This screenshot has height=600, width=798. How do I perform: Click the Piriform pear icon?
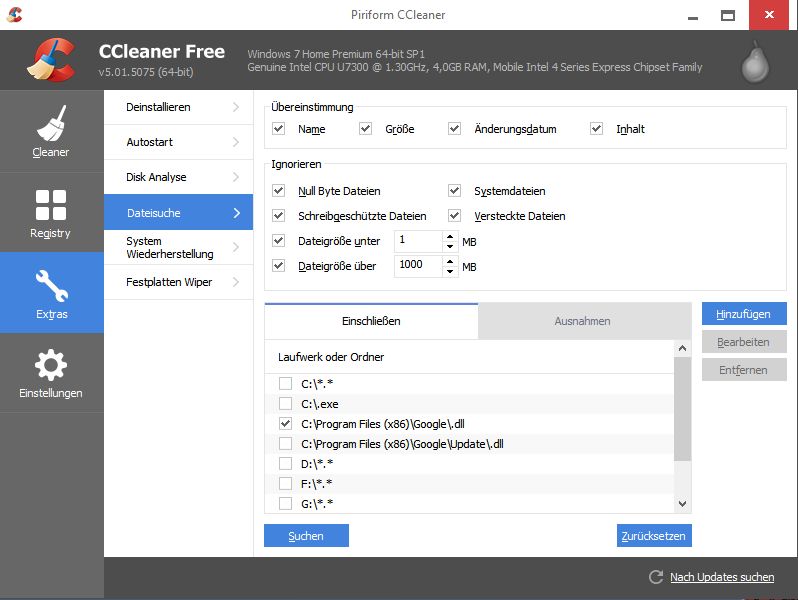756,62
